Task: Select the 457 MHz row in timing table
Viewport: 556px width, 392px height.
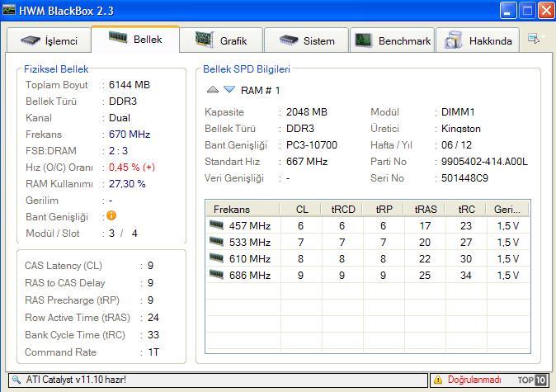Action: click(250, 225)
